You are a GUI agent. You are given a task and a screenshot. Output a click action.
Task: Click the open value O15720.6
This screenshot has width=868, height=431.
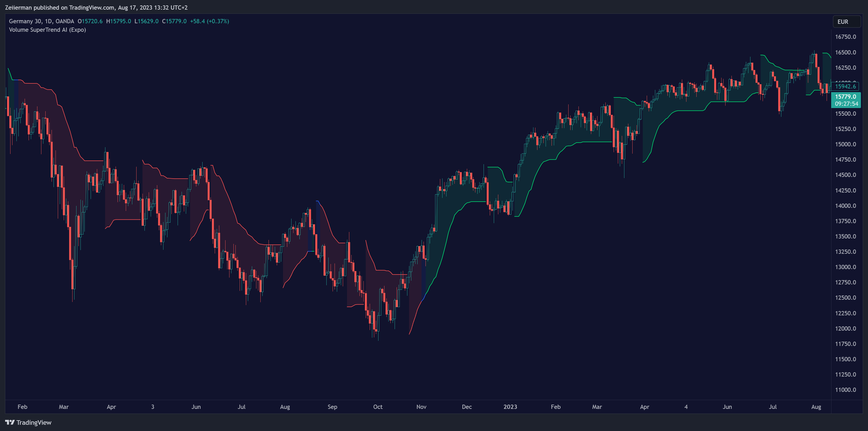(x=90, y=21)
